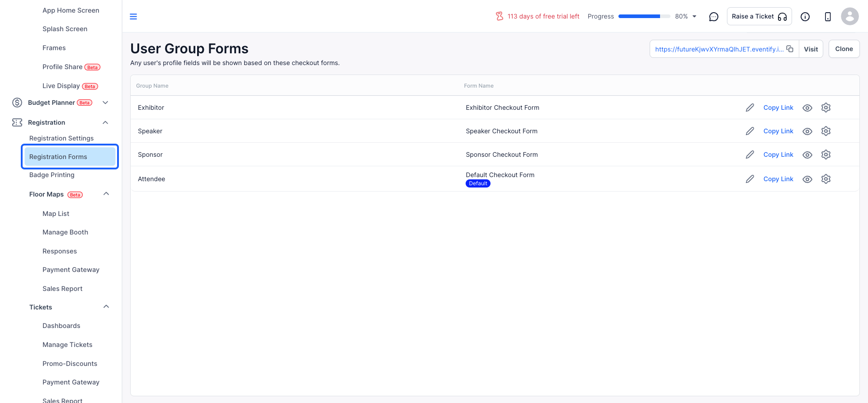The height and width of the screenshot is (403, 868).
Task: Preview the Speaker form with eye icon
Action: (x=807, y=131)
